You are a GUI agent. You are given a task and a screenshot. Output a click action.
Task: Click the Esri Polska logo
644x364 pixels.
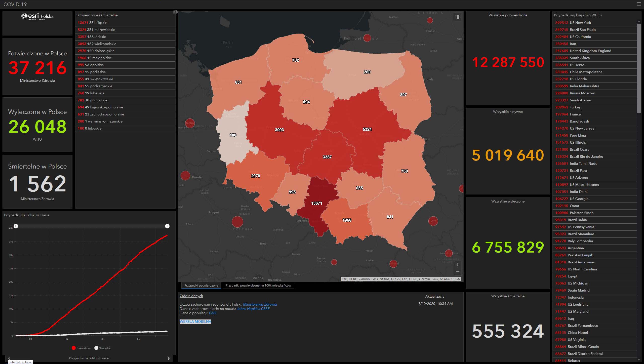37,17
